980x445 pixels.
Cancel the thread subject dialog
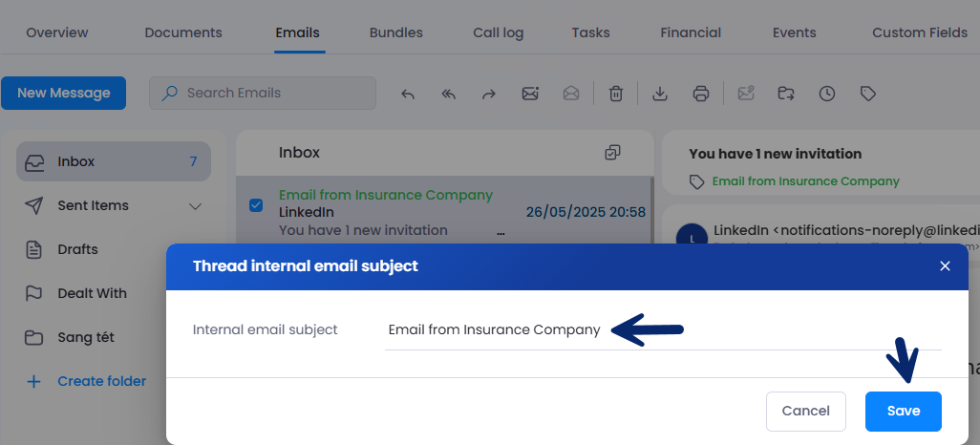click(805, 412)
